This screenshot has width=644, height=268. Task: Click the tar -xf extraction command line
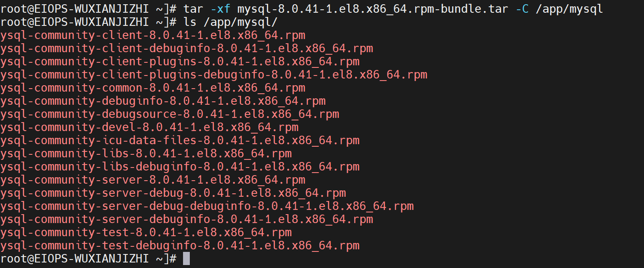pos(393,8)
